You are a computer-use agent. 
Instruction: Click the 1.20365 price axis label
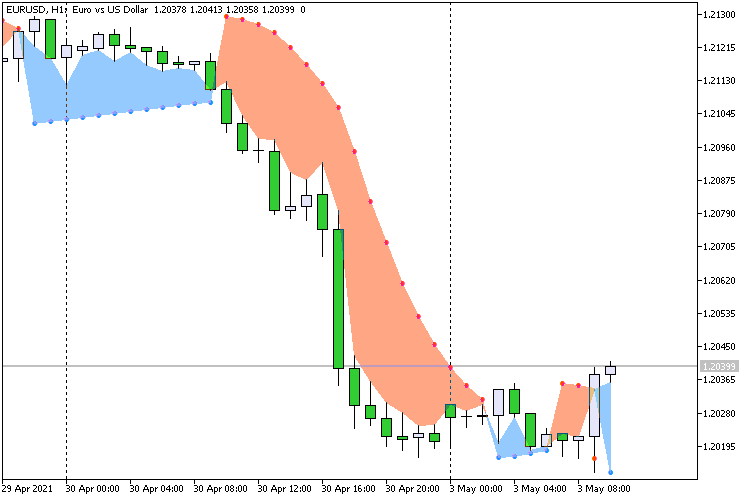click(719, 380)
